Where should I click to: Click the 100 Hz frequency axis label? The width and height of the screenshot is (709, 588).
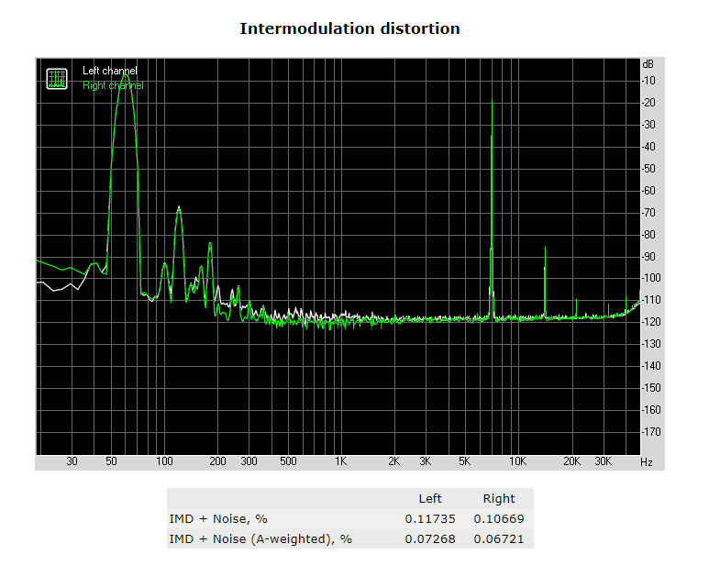164,461
